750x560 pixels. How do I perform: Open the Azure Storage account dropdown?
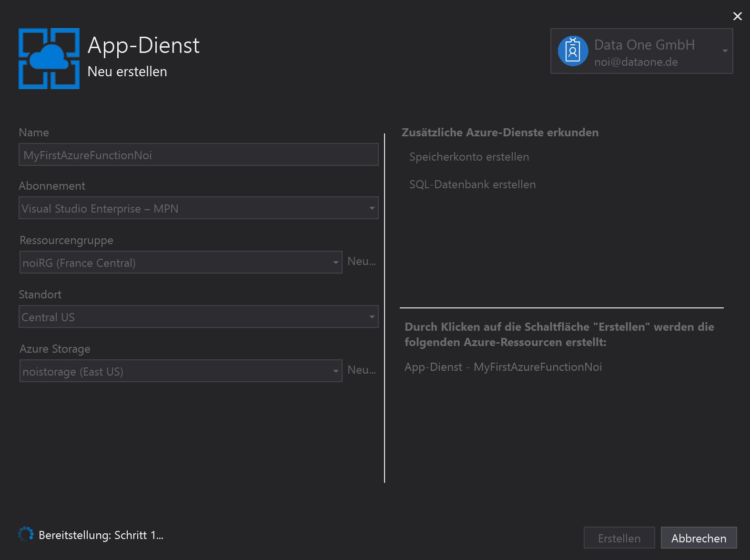point(335,371)
